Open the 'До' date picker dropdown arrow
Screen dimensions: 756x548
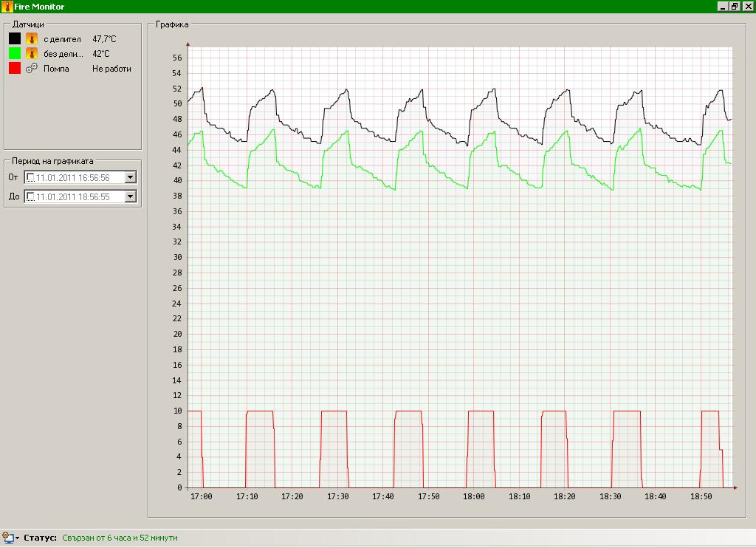pos(131,196)
